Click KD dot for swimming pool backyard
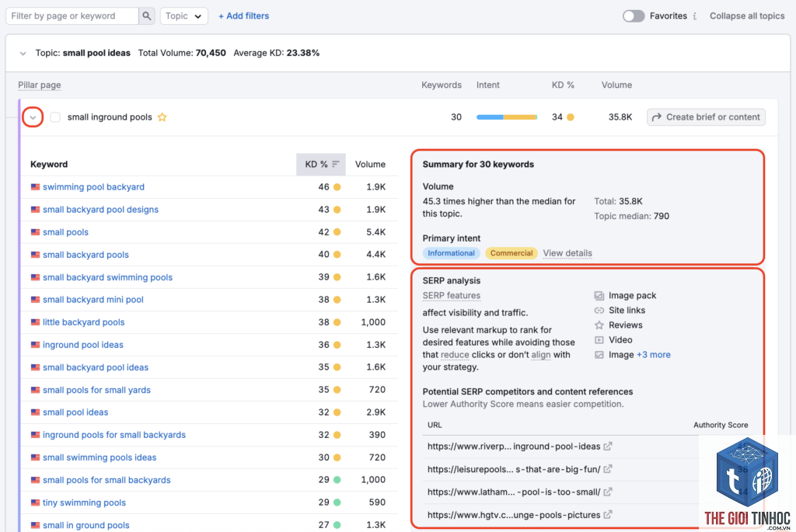The image size is (796, 532). 337,186
